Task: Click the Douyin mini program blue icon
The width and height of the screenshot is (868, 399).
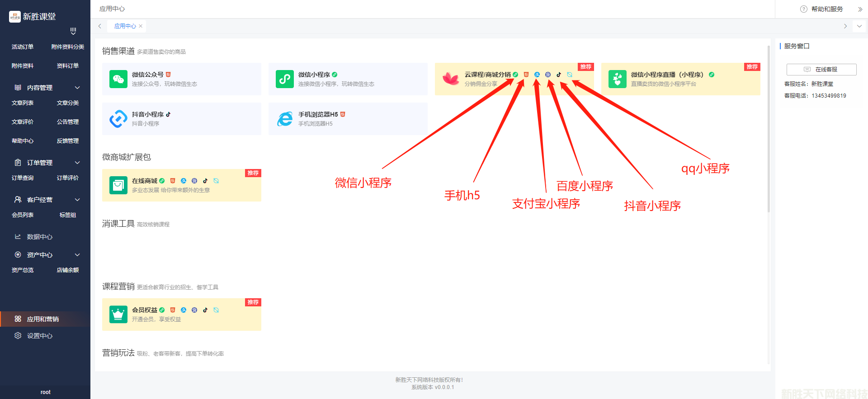Action: [118, 119]
